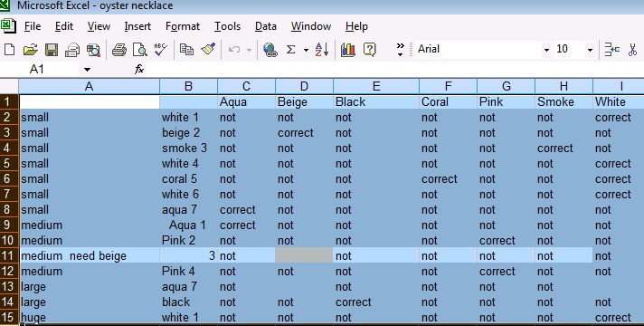The height and width of the screenshot is (326, 644).
Task: Click the E-mail envelope toolbar icon
Action: click(72, 50)
